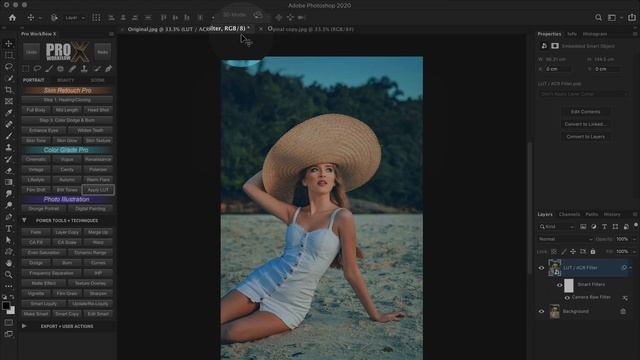Image resolution: width=640 pixels, height=360 pixels.
Task: Click the adjustment layer filter icon
Action: (594, 227)
